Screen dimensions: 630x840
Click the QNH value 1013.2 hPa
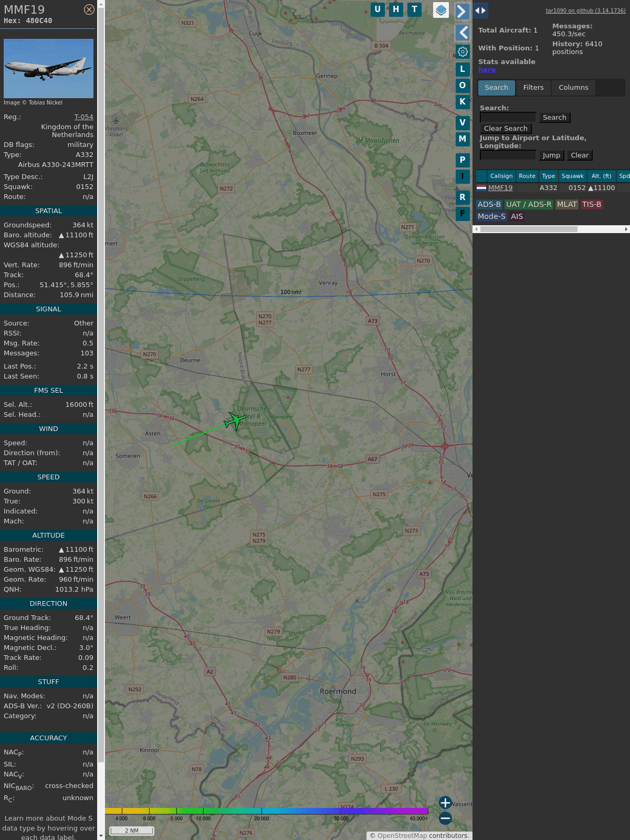click(74, 590)
